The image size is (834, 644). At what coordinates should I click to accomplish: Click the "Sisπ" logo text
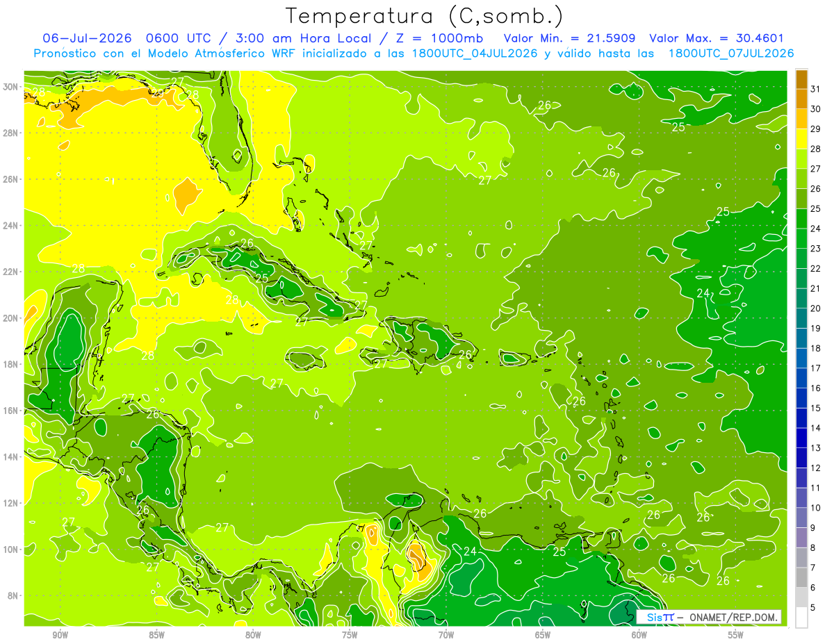(660, 617)
